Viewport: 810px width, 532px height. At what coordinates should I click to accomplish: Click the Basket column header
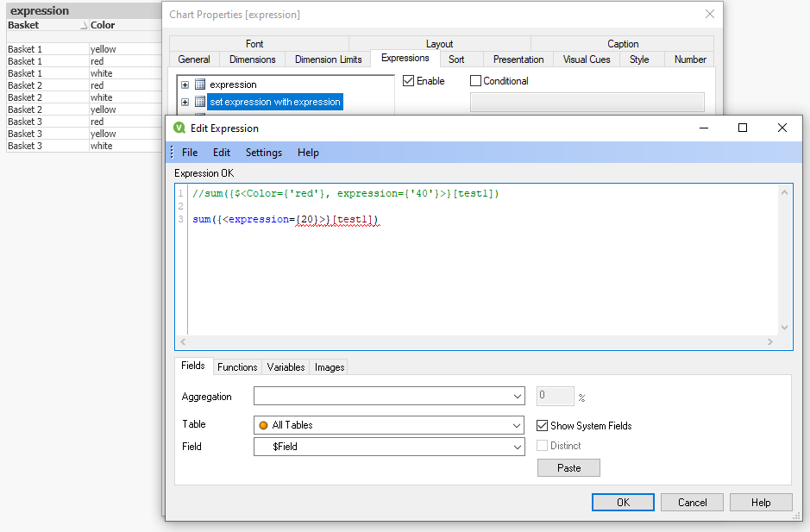point(47,25)
